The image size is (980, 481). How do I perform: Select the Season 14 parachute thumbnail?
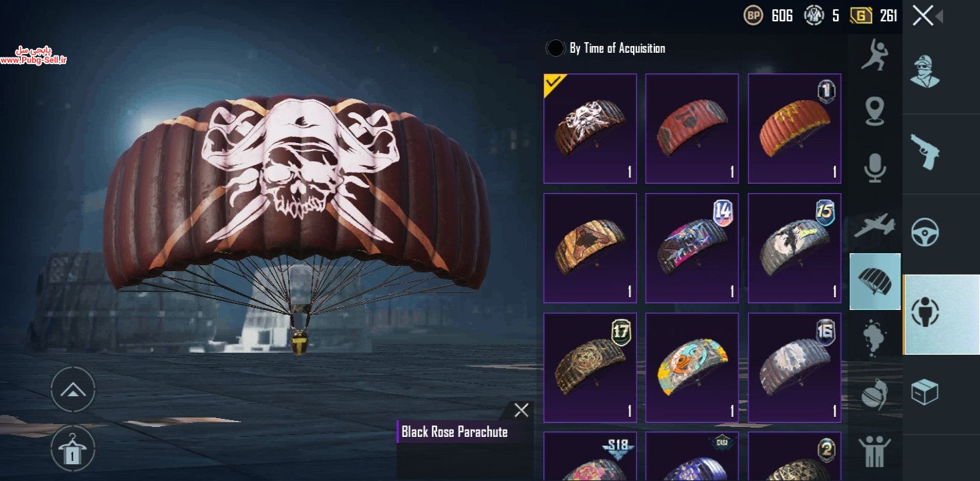pos(692,248)
